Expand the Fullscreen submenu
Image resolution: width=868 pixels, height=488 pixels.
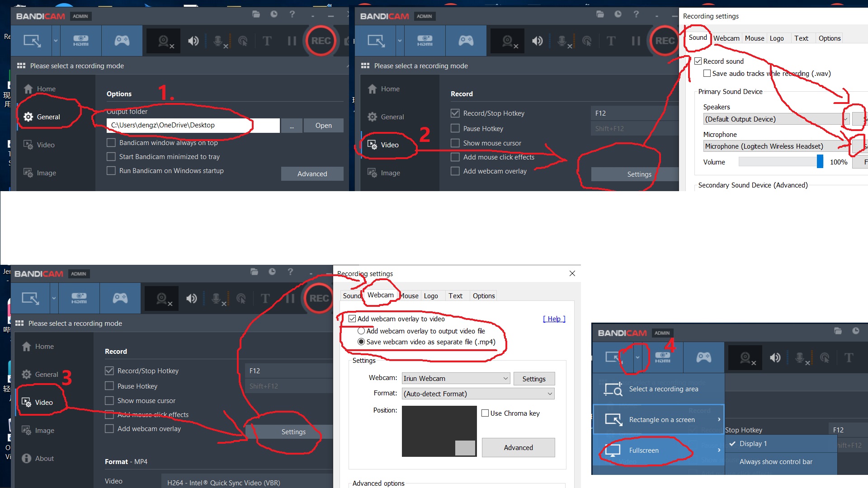[719, 450]
